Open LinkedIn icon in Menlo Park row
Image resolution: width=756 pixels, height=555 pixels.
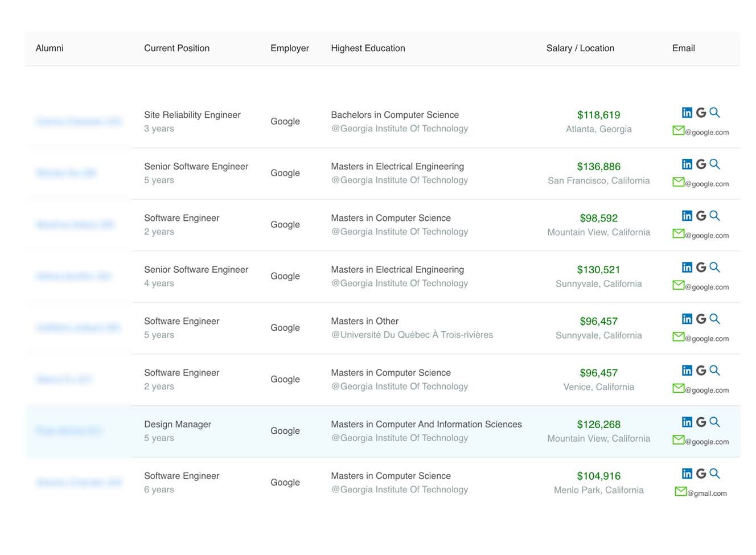click(687, 474)
